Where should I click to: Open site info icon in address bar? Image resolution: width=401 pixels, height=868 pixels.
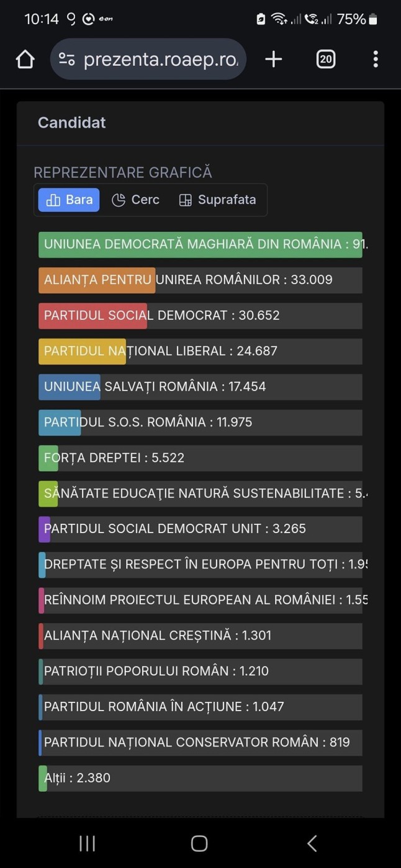(67, 60)
